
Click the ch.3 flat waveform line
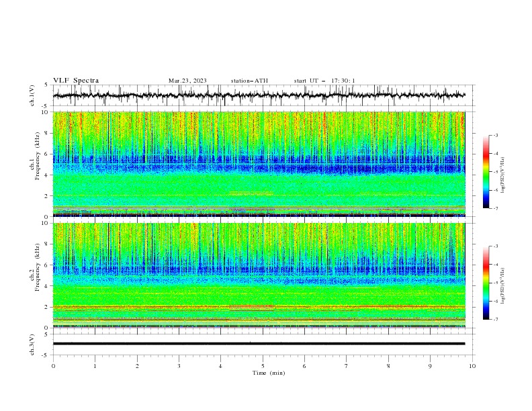point(259,344)
